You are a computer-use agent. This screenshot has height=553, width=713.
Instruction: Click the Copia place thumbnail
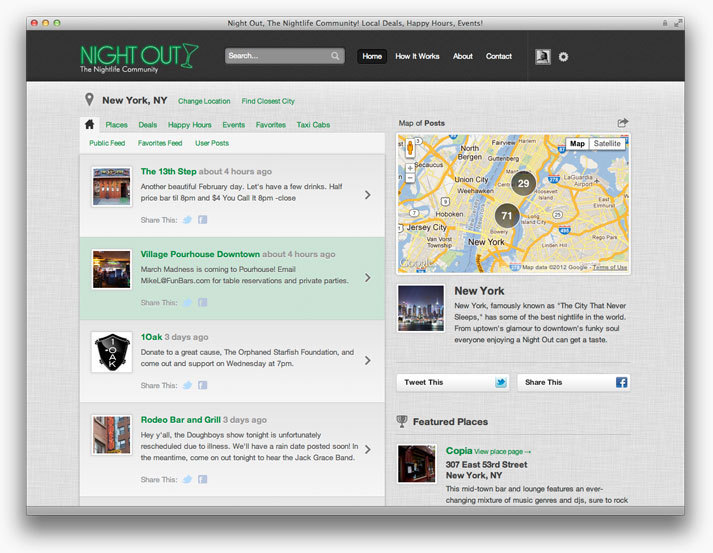[417, 464]
